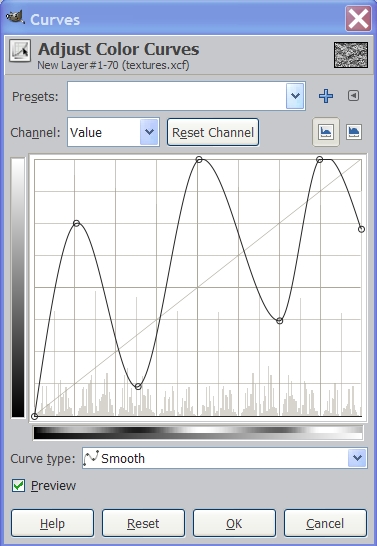Click the vertical output gradient bar

pyautogui.click(x=18, y=287)
